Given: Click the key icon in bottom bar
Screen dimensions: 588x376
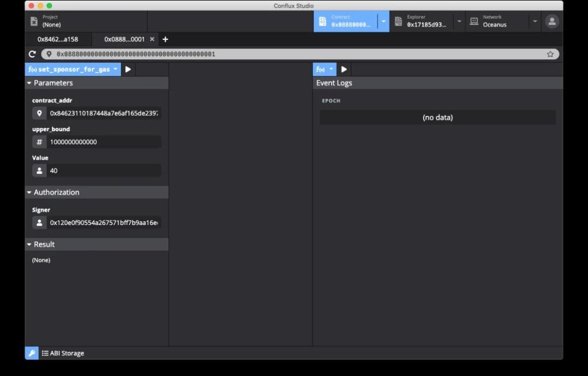Looking at the screenshot, I should [x=32, y=353].
